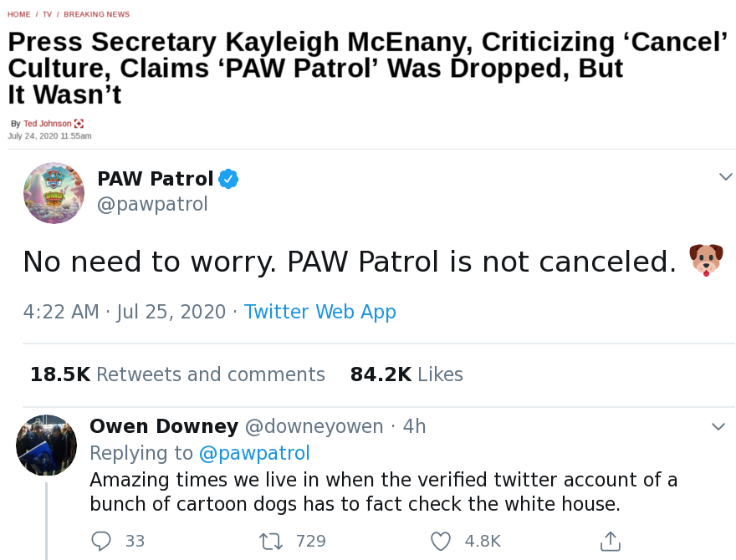Expand Owen Downey reply options chevron
The height and width of the screenshot is (560, 736).
click(718, 427)
